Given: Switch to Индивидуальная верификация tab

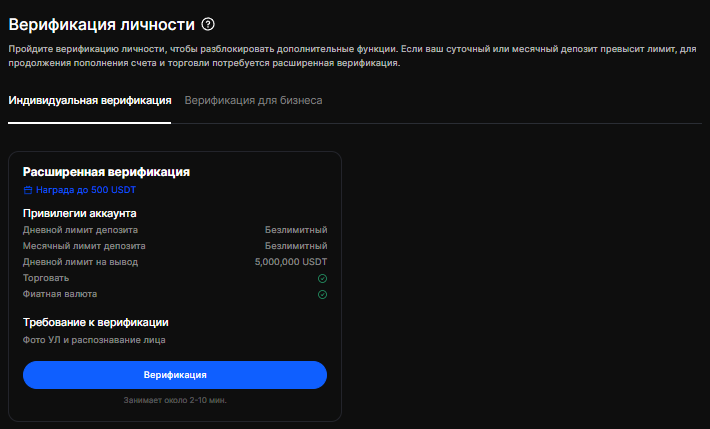Looking at the screenshot, I should tap(90, 101).
